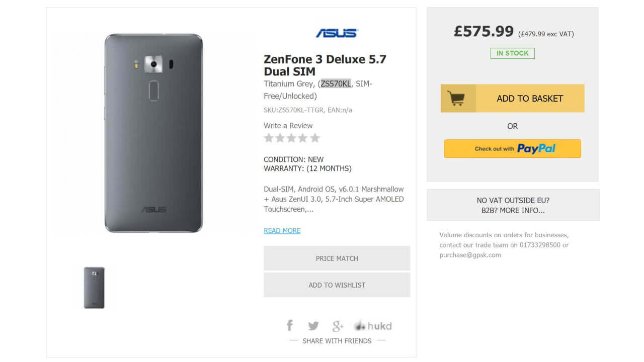This screenshot has width=644, height=362.
Task: Check out with PayPal
Action: pyautogui.click(x=512, y=148)
